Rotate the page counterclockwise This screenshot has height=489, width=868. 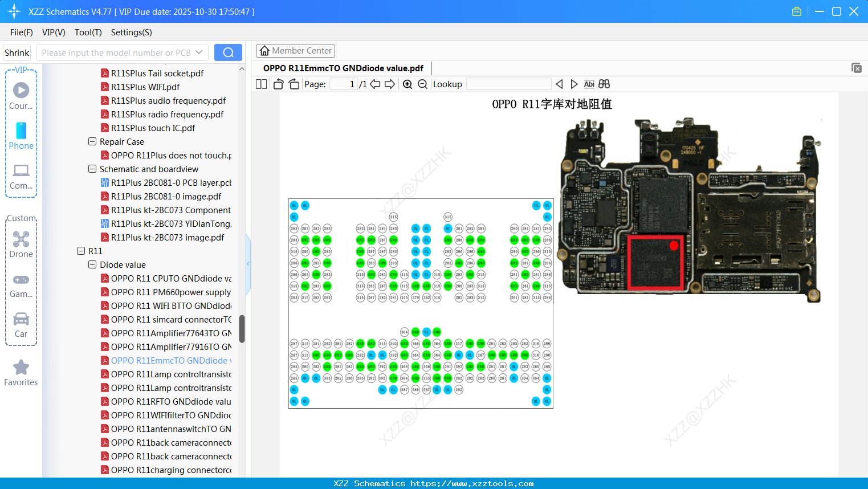[x=278, y=84]
